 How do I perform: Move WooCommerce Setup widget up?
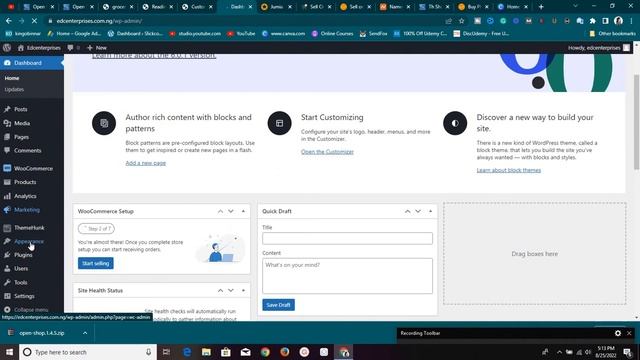pyautogui.click(x=220, y=211)
